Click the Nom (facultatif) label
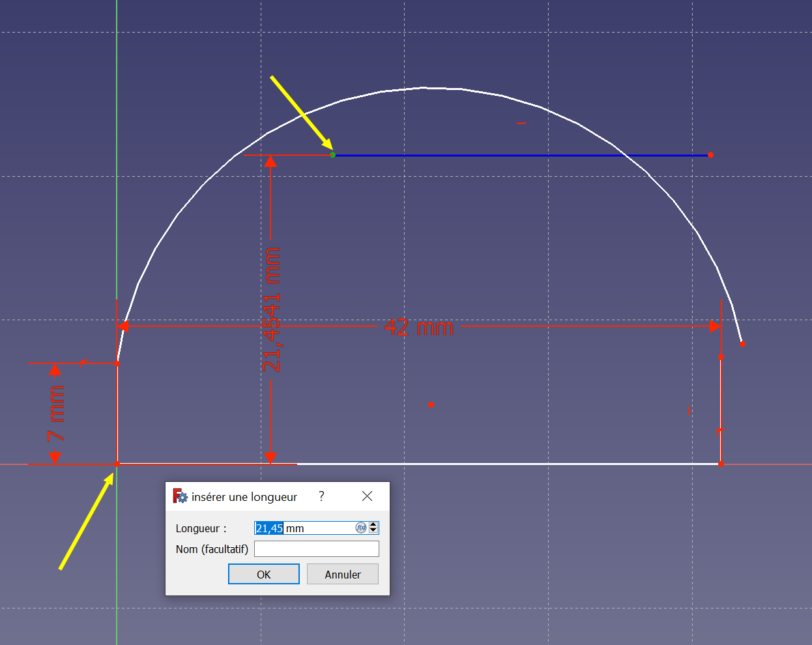 tap(212, 549)
